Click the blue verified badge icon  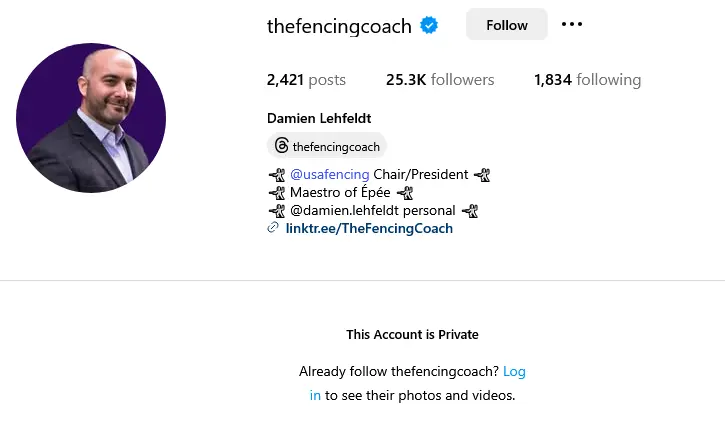(x=429, y=26)
